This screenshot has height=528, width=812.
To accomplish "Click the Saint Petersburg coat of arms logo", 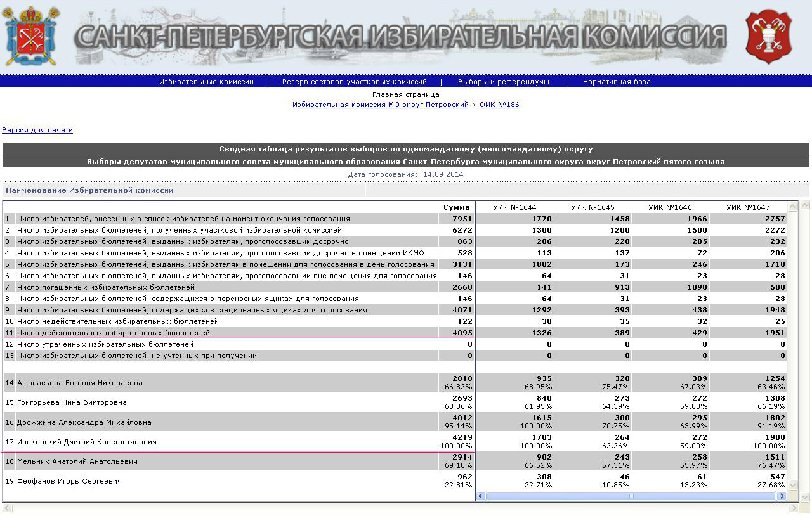I will coord(31,35).
